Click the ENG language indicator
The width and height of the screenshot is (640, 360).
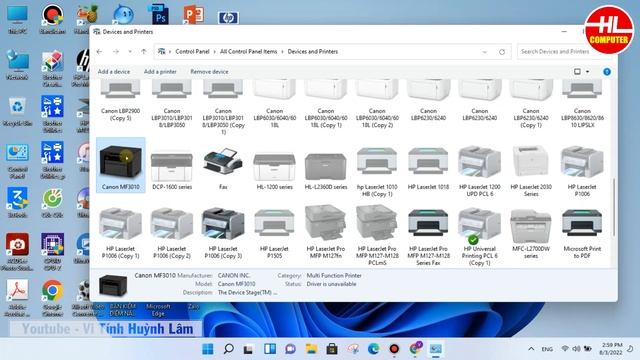(547, 349)
